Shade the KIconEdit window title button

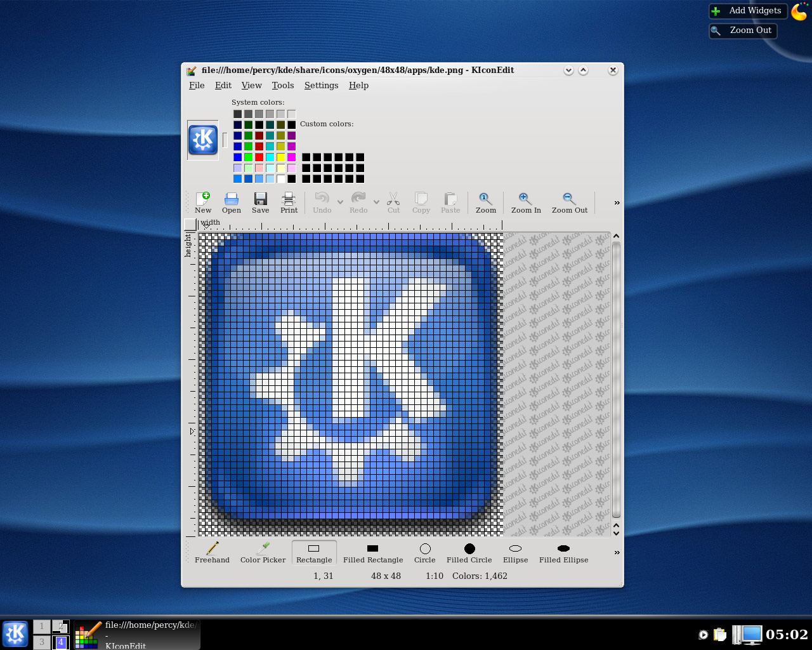point(568,70)
